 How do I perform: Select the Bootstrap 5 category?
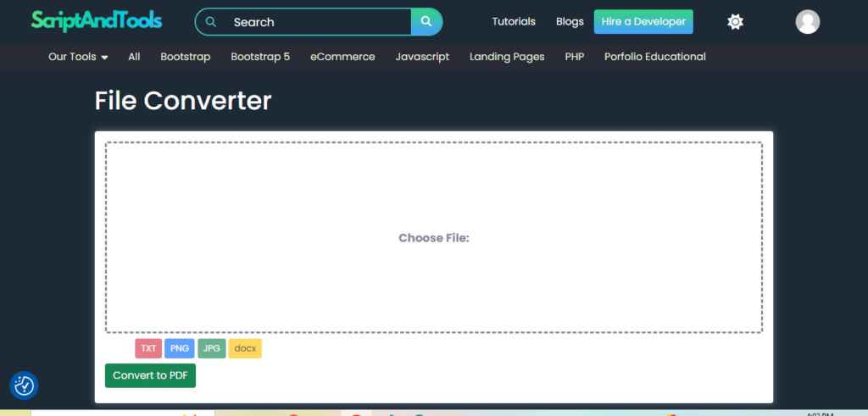pos(260,57)
